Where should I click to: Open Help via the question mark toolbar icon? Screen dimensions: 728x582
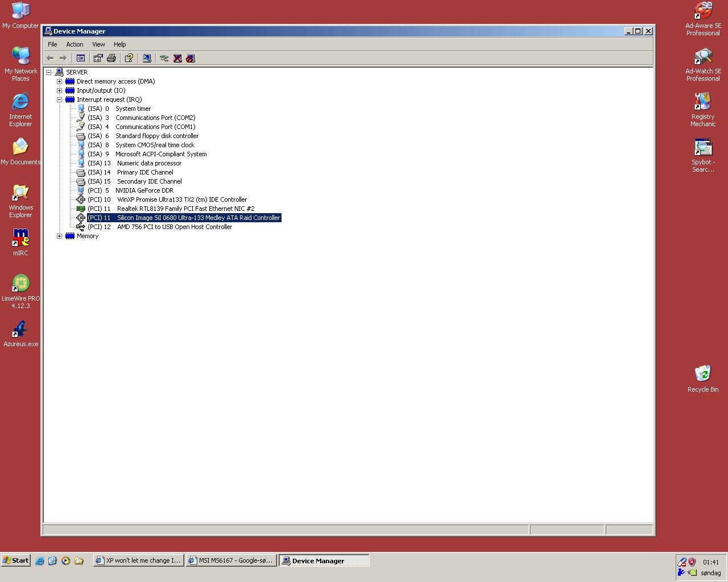[129, 58]
